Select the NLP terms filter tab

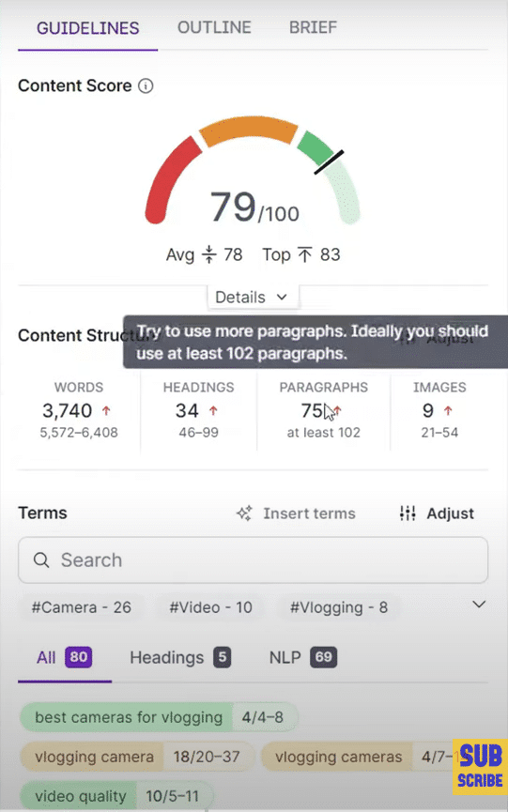(303, 658)
